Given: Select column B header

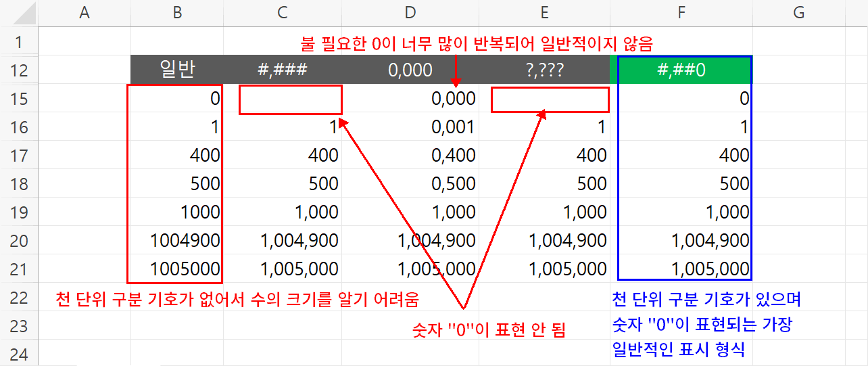Looking at the screenshot, I should click(x=177, y=13).
